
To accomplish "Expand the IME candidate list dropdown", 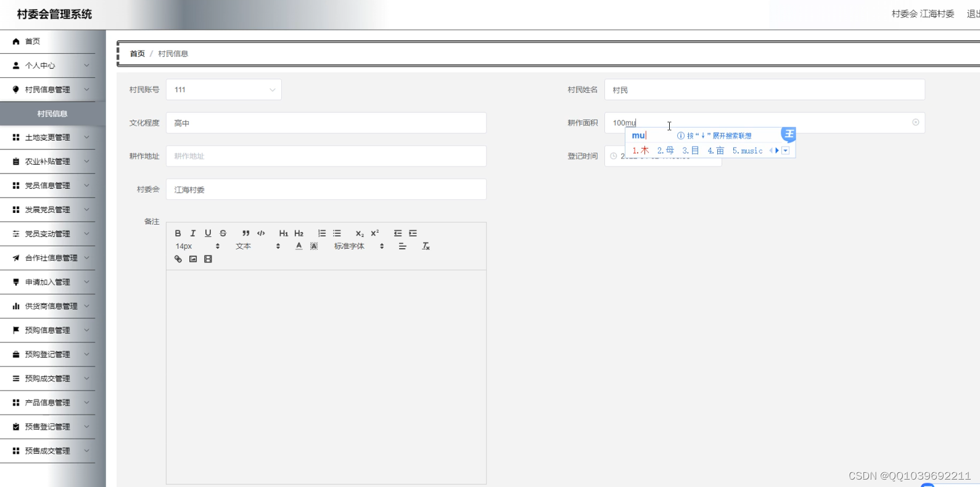I will [785, 151].
